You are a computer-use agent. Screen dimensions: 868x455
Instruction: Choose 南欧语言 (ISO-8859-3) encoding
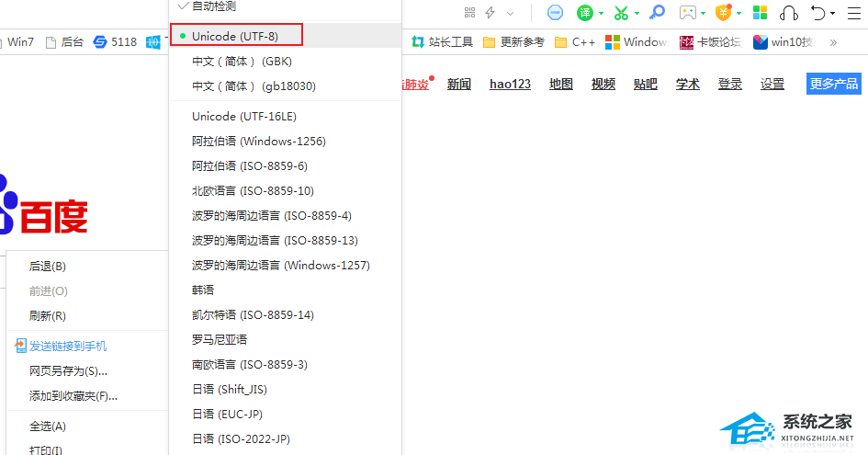pos(285,365)
